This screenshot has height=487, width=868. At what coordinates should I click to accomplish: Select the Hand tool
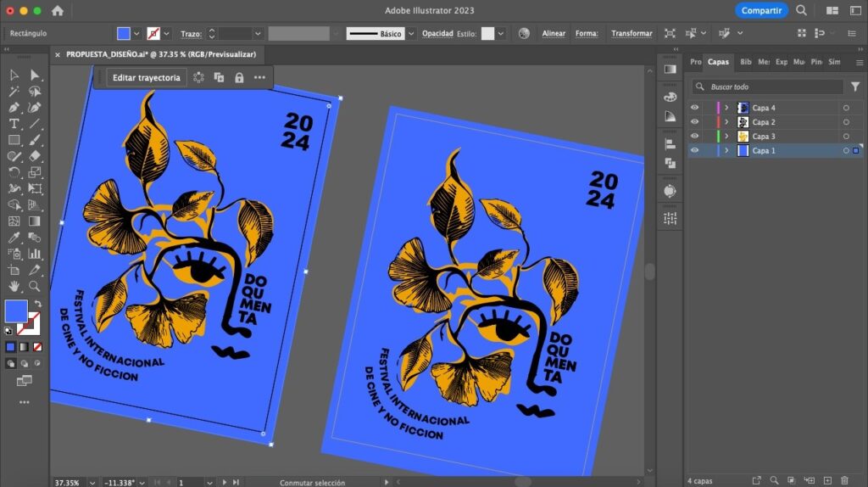coord(14,286)
